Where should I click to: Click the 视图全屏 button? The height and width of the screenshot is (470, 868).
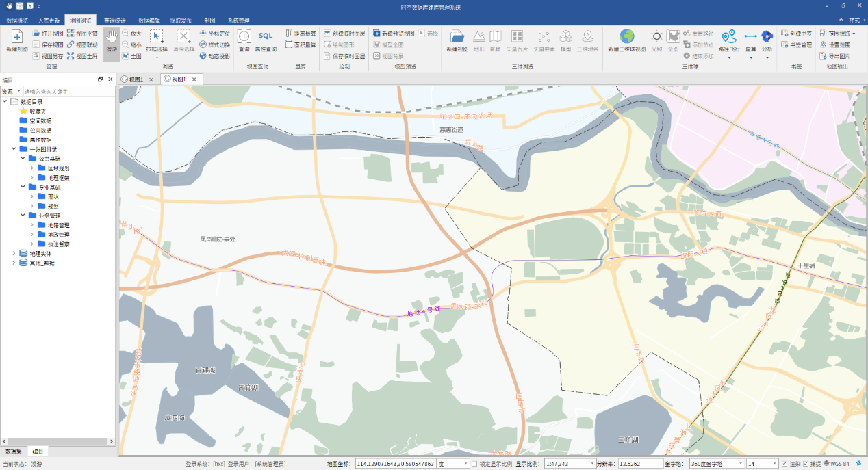tap(82, 56)
